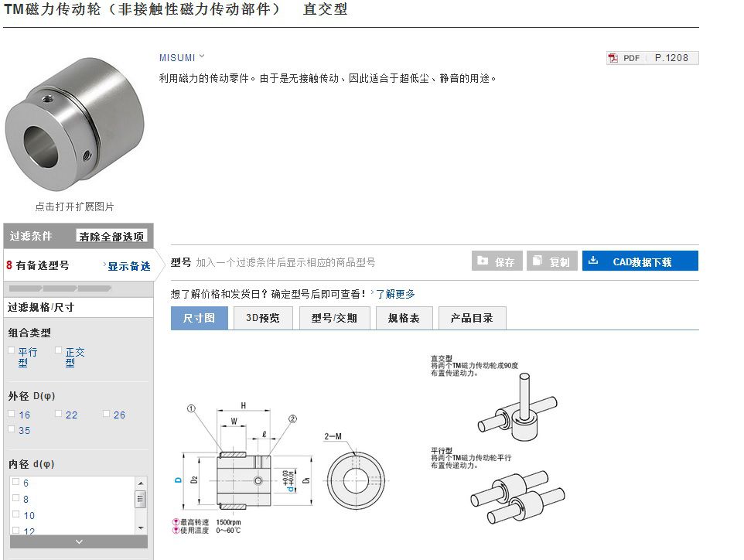Tick outer diameter 22 checkbox
Image resolution: width=744 pixels, height=560 pixels.
coord(59,414)
